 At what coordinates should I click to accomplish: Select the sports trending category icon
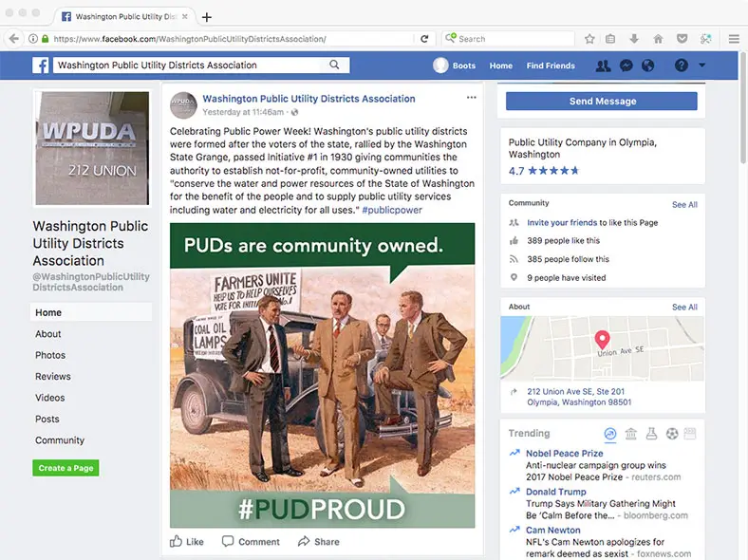point(672,434)
